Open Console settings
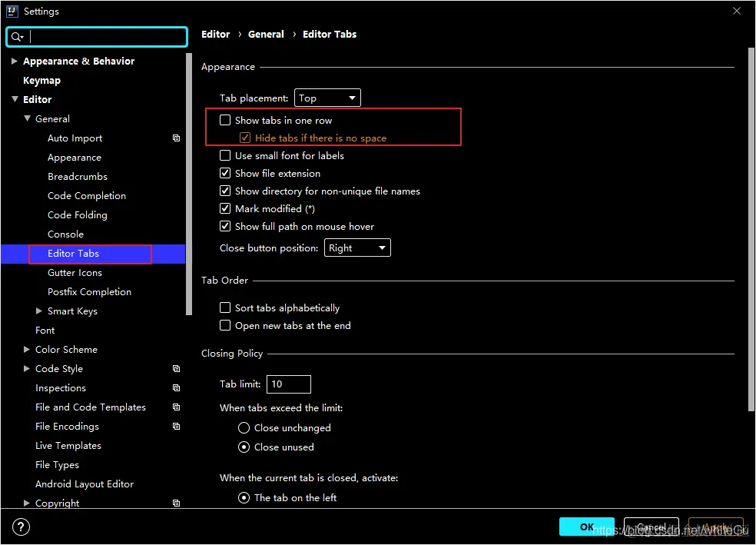Screen dimensions: 756x545 65,234
